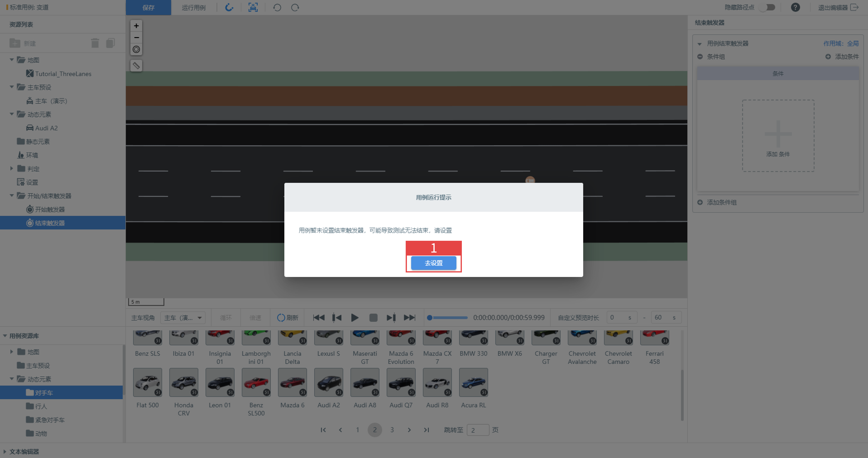This screenshot has width=868, height=458.
Task: Select the Audi R8 car thumbnail
Action: [x=437, y=382]
